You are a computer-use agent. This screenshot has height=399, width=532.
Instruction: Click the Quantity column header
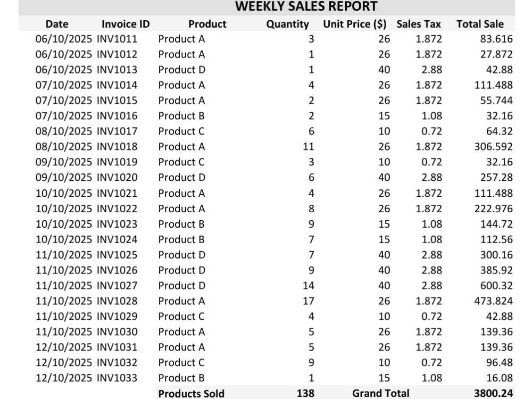[287, 24]
